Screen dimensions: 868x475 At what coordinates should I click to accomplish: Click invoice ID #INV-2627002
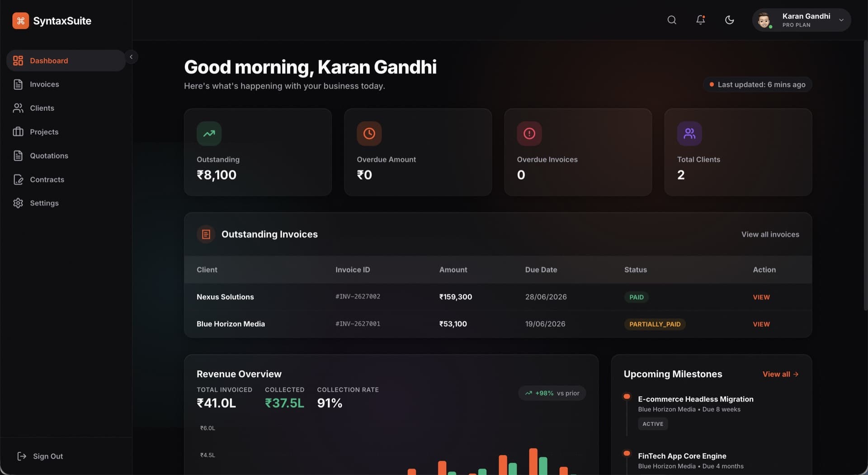[358, 297]
